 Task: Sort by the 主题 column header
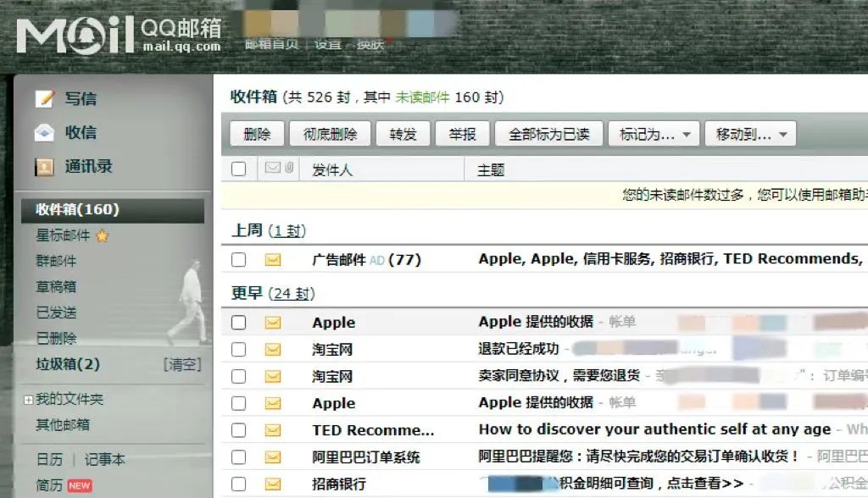coord(491,170)
